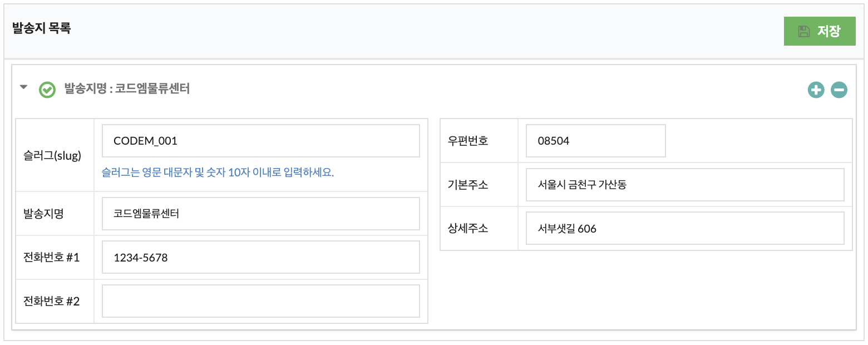Click the 기본주소 field with 서울시 금천구

tap(685, 185)
